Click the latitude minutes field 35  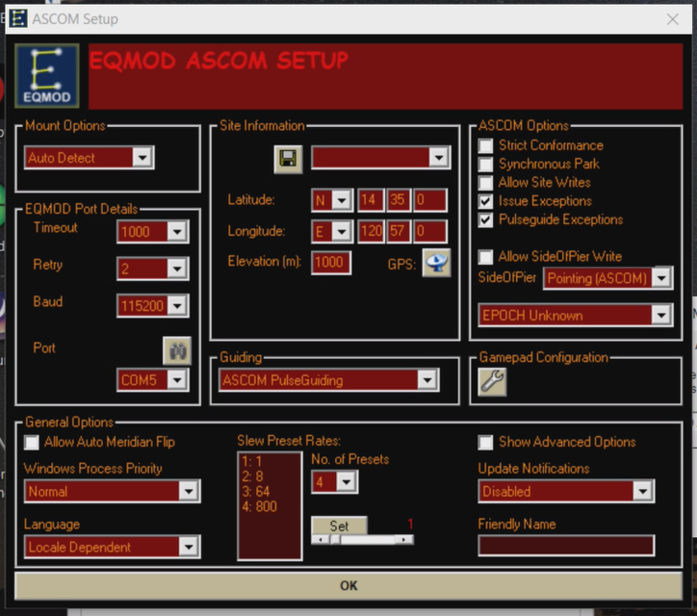[x=399, y=200]
